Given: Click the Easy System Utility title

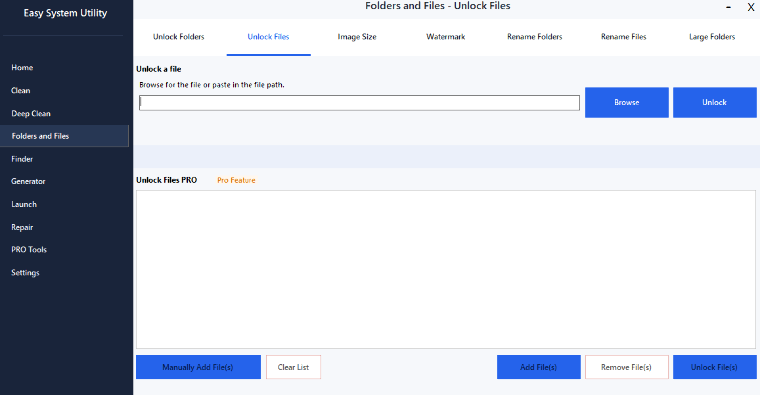Looking at the screenshot, I should (x=65, y=13).
